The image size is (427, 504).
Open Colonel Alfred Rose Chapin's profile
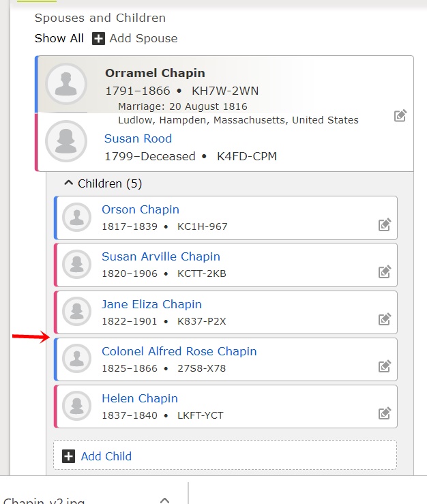point(179,351)
